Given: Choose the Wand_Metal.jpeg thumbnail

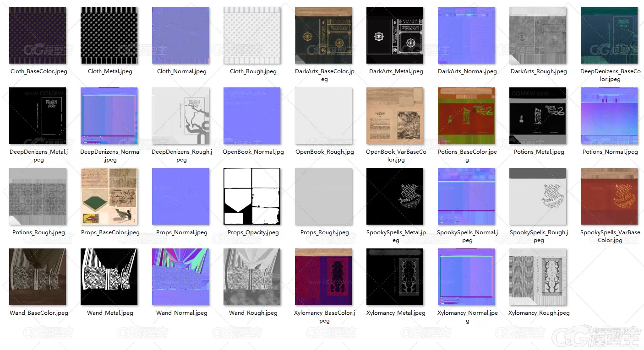Looking at the screenshot, I should click(x=109, y=277).
